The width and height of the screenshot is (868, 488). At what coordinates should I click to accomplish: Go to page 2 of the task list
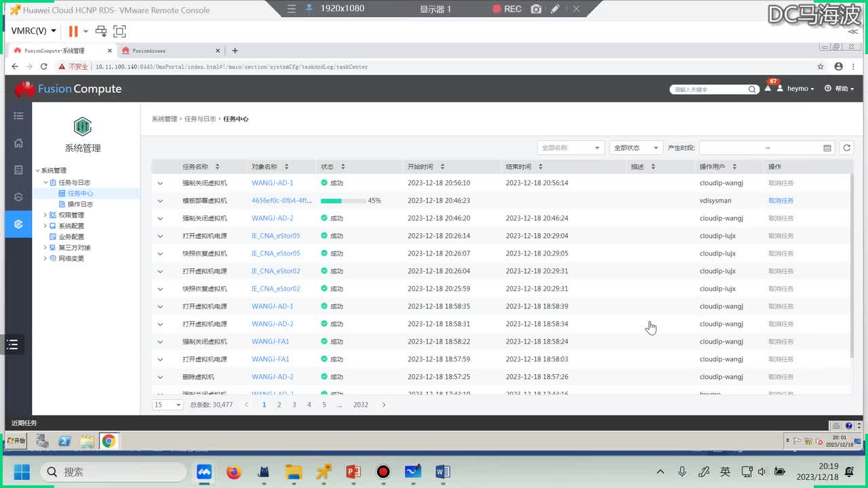[279, 405]
